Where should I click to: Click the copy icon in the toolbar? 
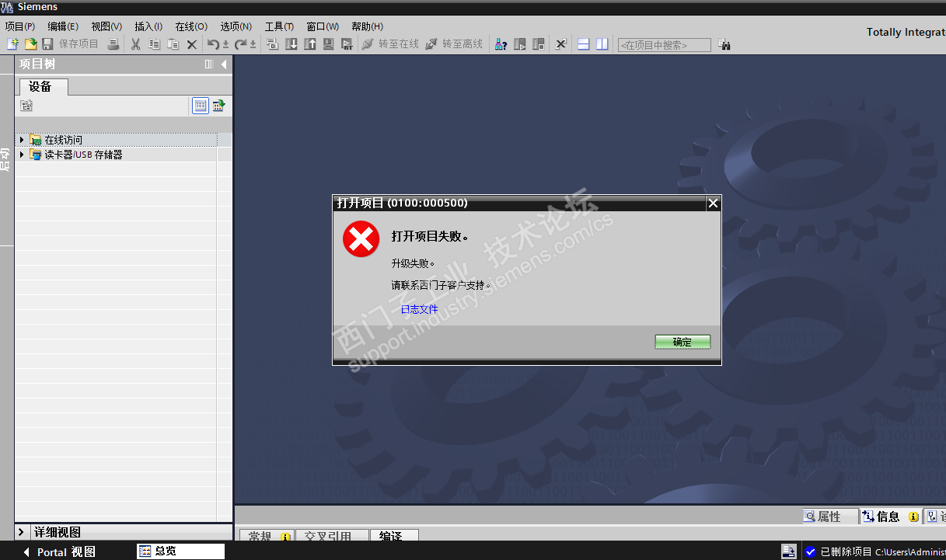point(154,44)
